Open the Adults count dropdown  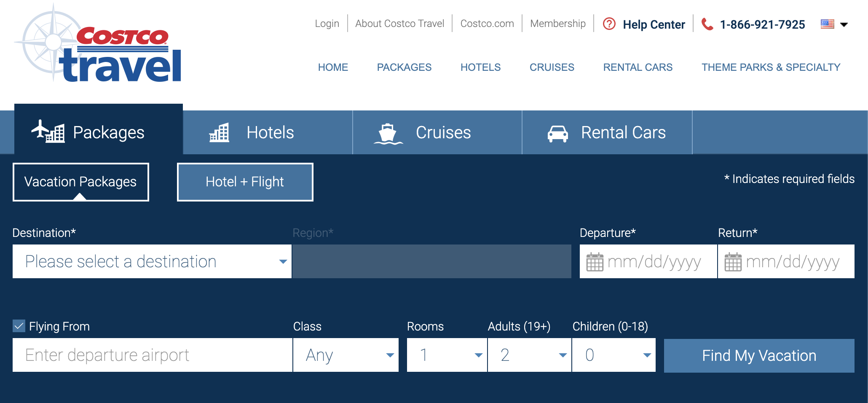530,355
